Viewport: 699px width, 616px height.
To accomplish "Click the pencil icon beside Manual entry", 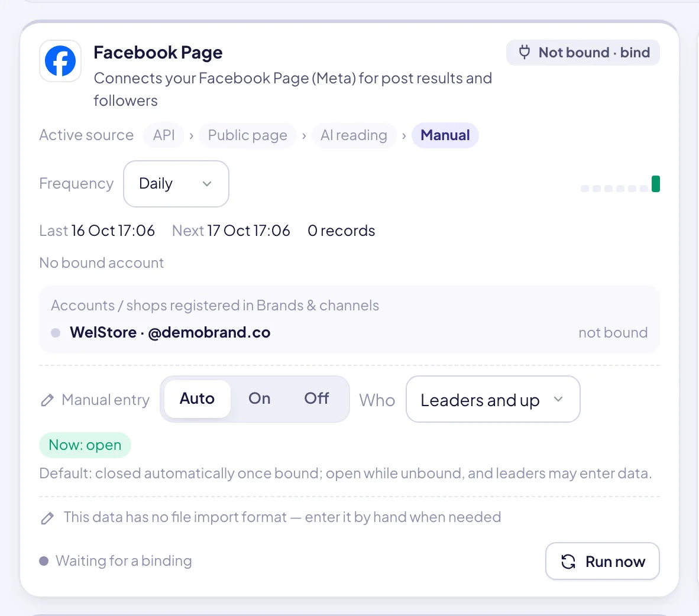I will tap(47, 400).
